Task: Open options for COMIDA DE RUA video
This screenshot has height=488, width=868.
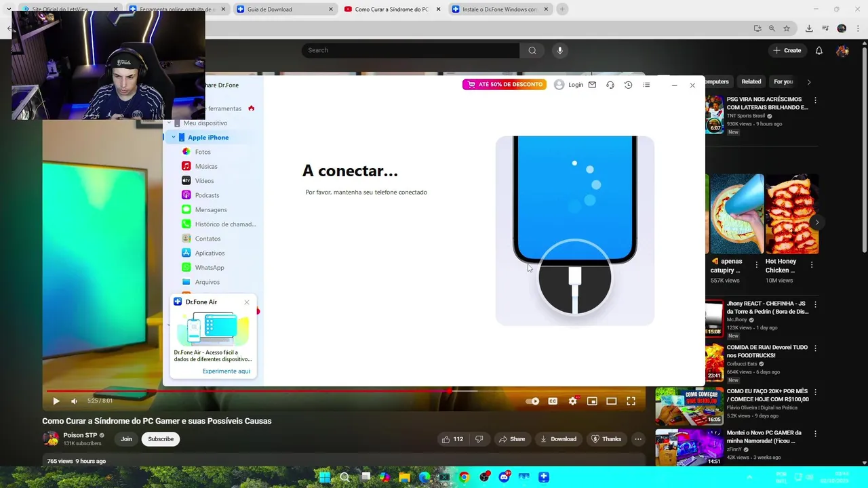Action: 815,348
